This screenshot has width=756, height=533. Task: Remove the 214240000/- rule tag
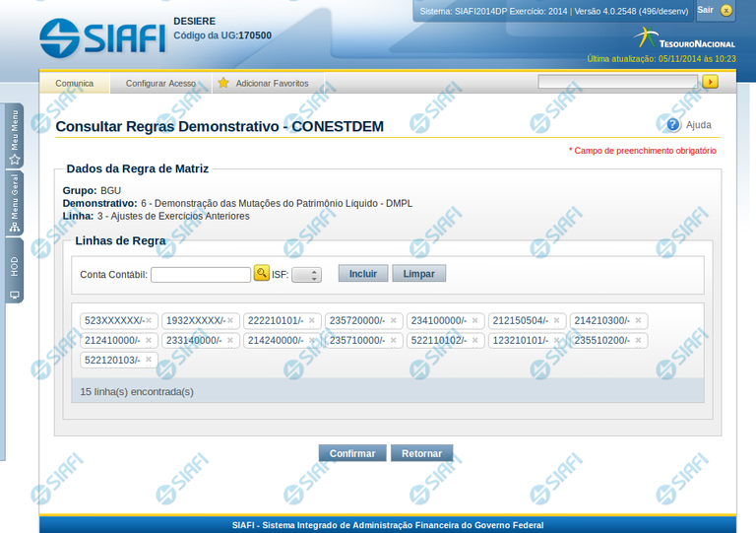312,340
